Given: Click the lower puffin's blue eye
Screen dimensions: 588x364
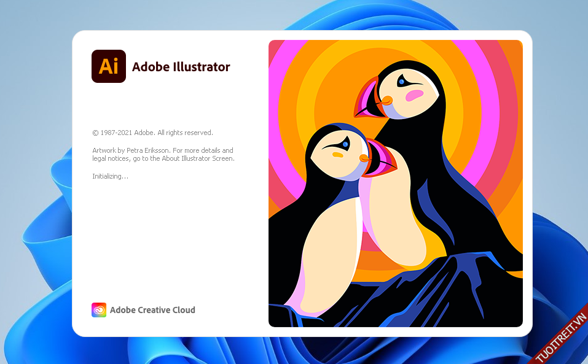Looking at the screenshot, I should point(345,144).
